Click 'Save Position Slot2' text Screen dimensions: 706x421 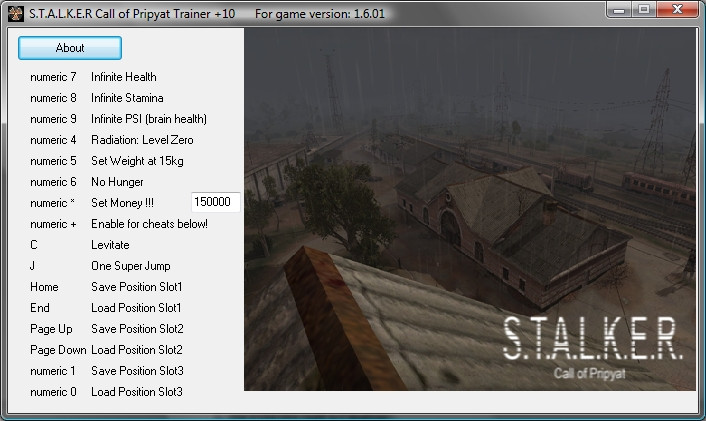[137, 329]
